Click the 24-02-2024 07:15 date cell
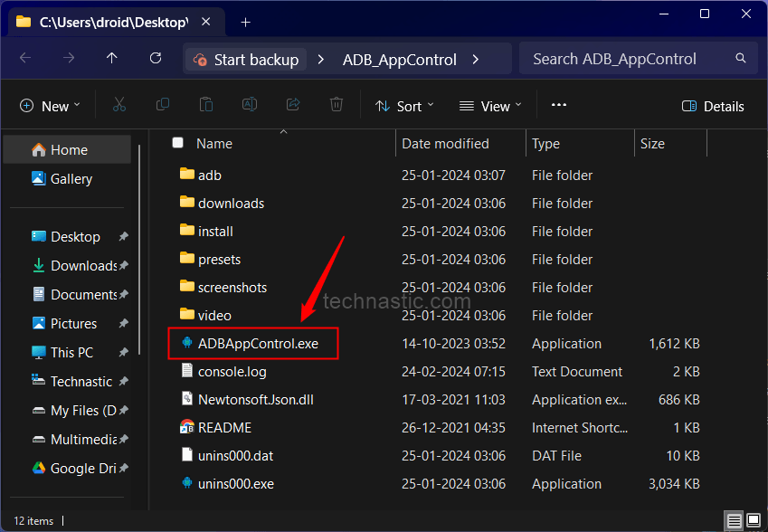This screenshot has height=532, width=768. coord(453,371)
